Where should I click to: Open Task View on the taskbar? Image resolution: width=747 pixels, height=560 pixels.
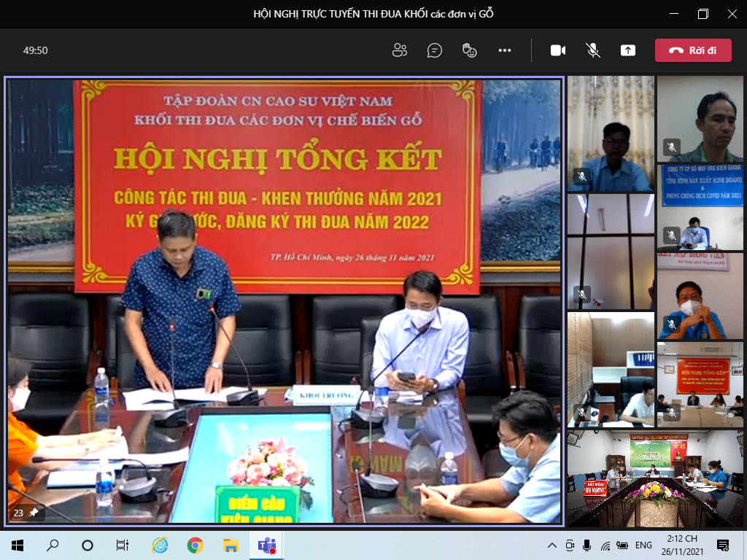tap(123, 545)
